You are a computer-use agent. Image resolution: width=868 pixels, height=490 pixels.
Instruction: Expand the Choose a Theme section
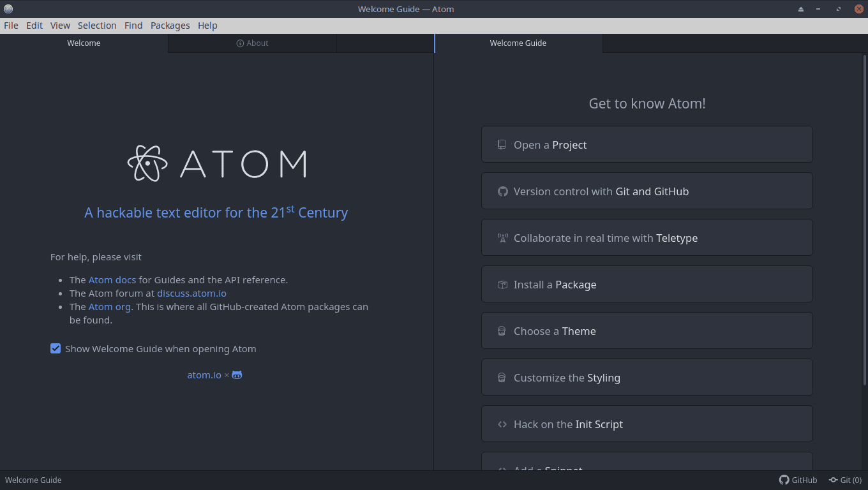tap(647, 330)
